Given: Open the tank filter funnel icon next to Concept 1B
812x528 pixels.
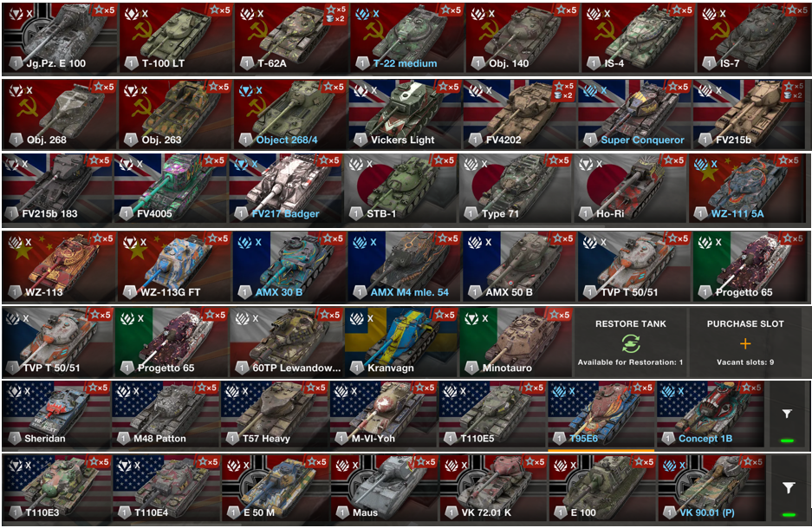Looking at the screenshot, I should coord(787,414).
